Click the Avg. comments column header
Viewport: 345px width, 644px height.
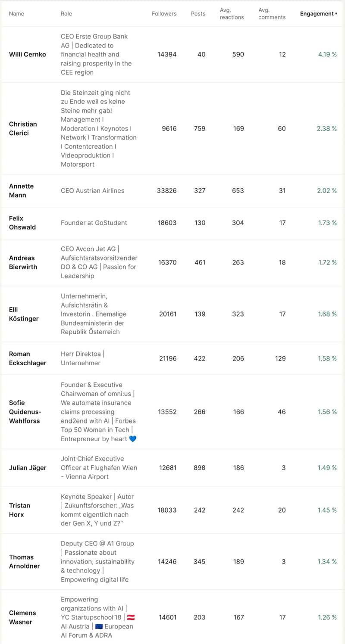[x=272, y=14]
